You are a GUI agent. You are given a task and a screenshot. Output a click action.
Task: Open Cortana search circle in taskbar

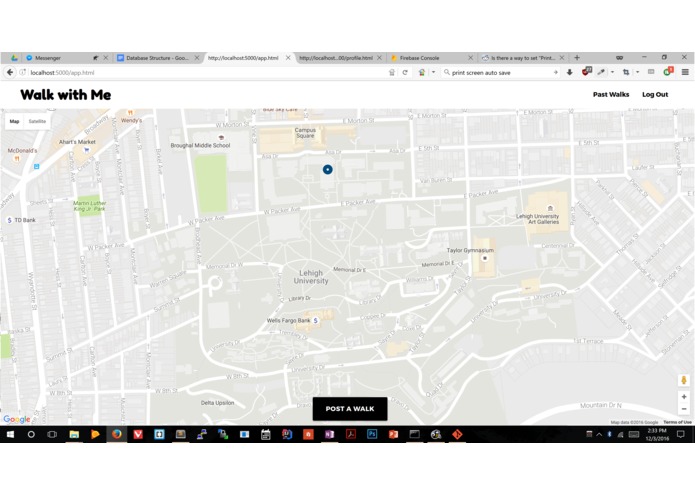point(31,434)
